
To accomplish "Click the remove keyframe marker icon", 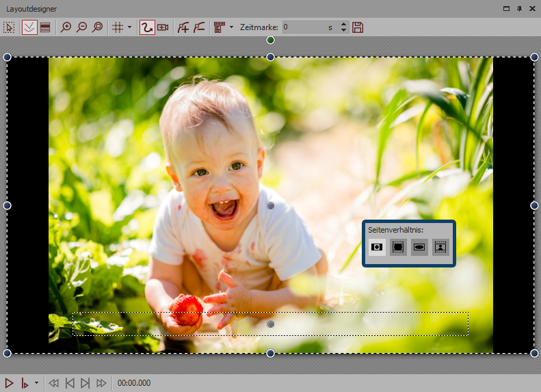I will click(x=198, y=27).
